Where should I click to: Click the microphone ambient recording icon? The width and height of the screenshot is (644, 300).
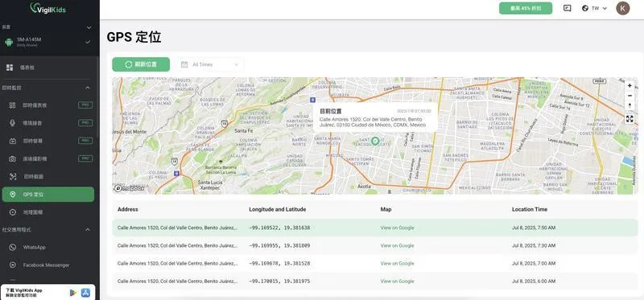tap(13, 123)
